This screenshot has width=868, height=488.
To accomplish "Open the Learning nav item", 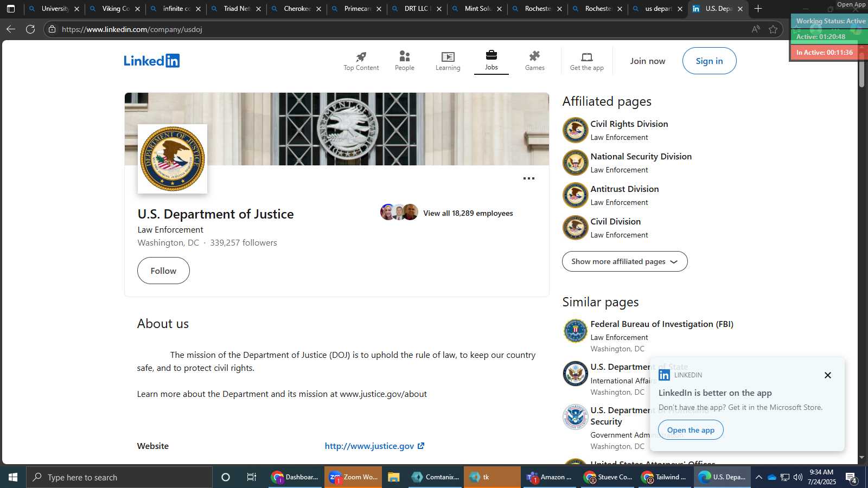I will (x=448, y=61).
